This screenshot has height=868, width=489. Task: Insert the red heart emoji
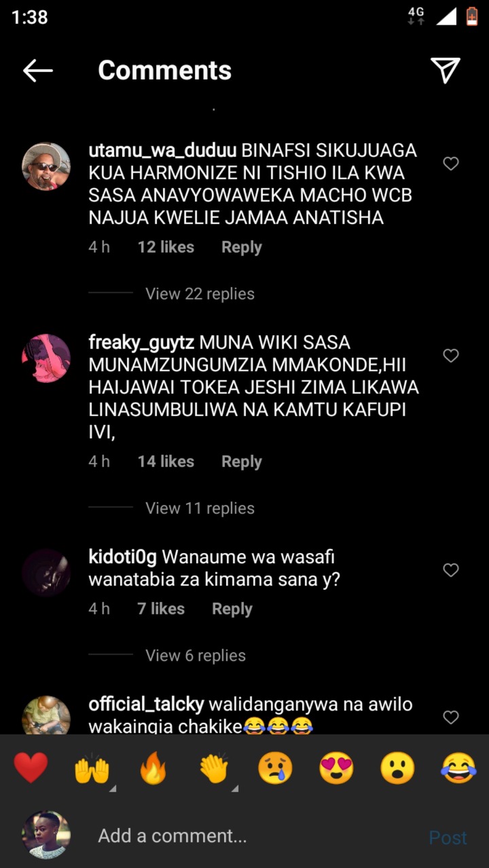pos(31,769)
